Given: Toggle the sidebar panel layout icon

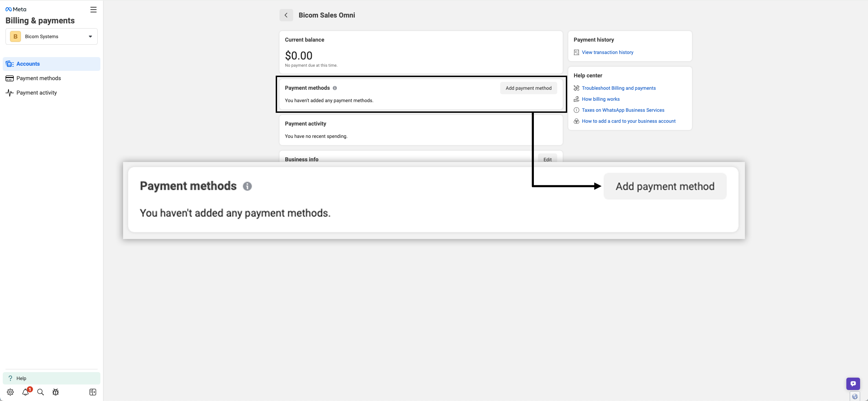Looking at the screenshot, I should click(x=93, y=392).
